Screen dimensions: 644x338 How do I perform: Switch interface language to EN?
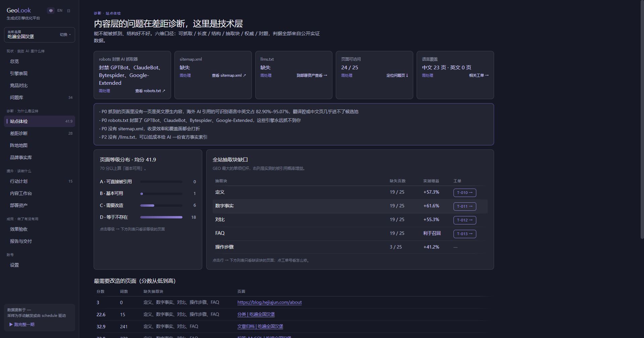click(x=60, y=11)
